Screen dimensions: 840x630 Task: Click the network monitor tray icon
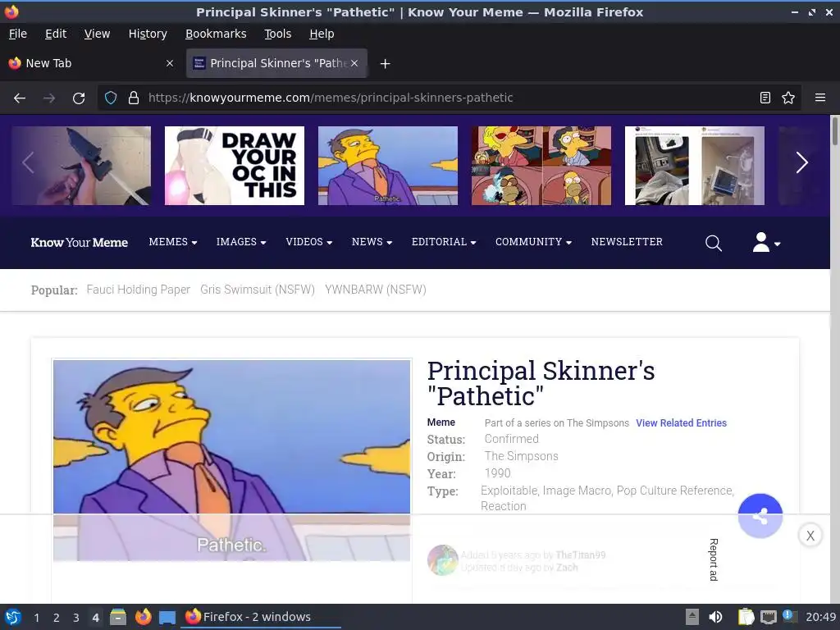768,617
